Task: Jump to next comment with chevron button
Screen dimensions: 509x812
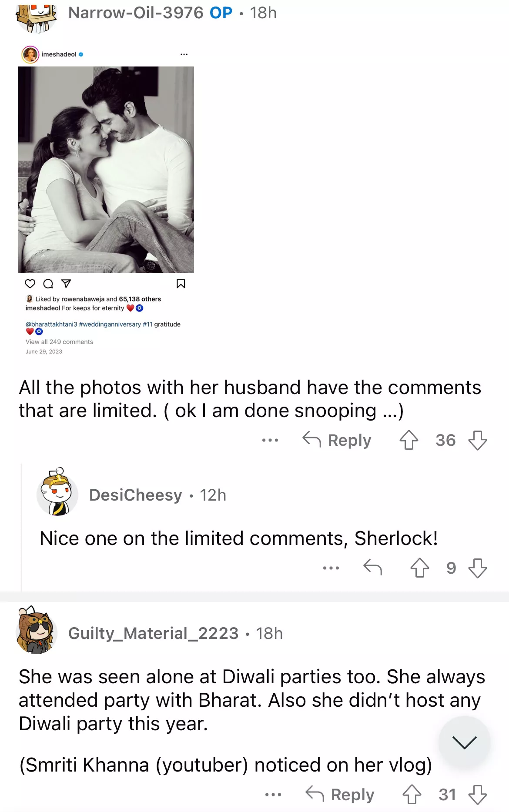Action: (464, 742)
